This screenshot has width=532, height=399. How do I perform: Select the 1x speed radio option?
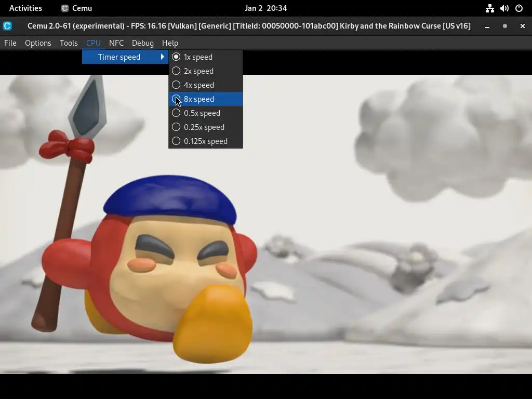click(206, 57)
